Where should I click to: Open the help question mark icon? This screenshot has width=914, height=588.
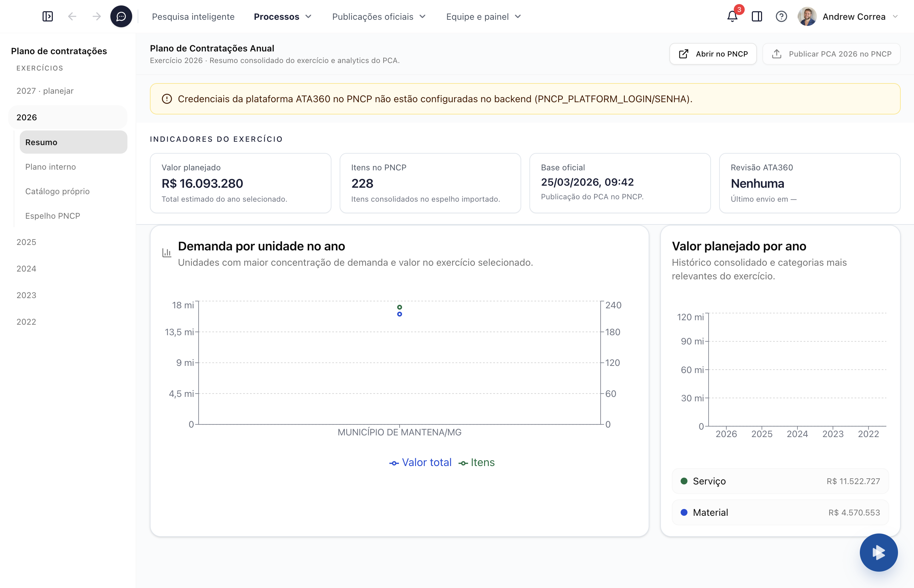[x=781, y=16]
